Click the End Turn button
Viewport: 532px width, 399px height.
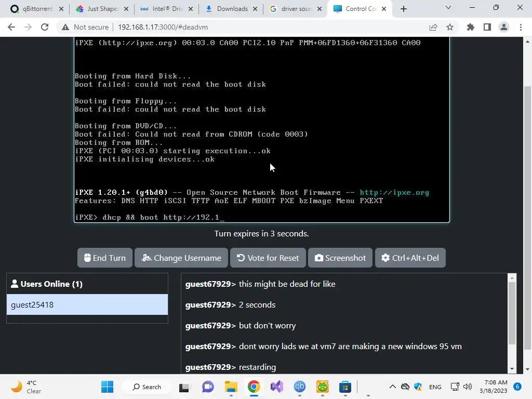(x=105, y=258)
